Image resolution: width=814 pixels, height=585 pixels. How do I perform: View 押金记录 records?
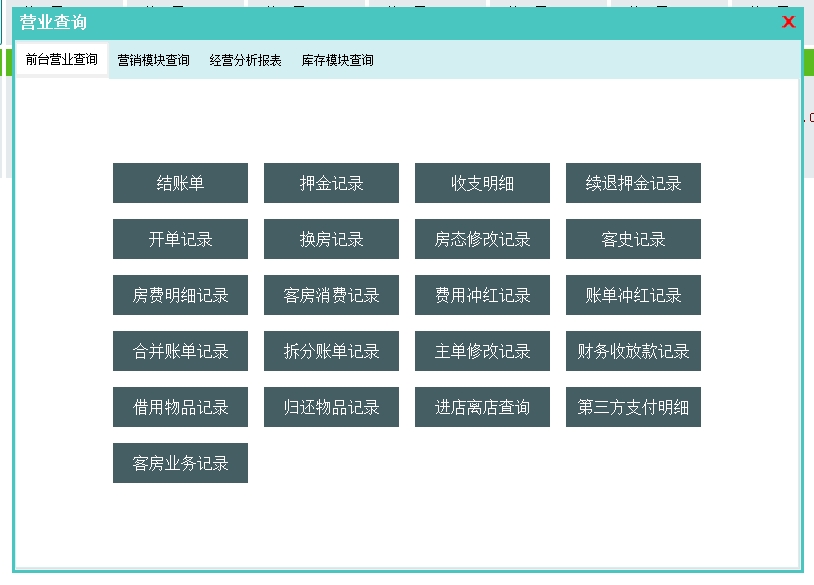[331, 183]
